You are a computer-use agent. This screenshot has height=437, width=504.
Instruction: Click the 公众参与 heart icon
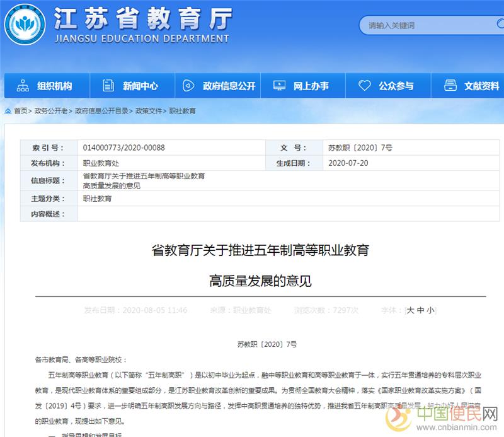point(364,86)
